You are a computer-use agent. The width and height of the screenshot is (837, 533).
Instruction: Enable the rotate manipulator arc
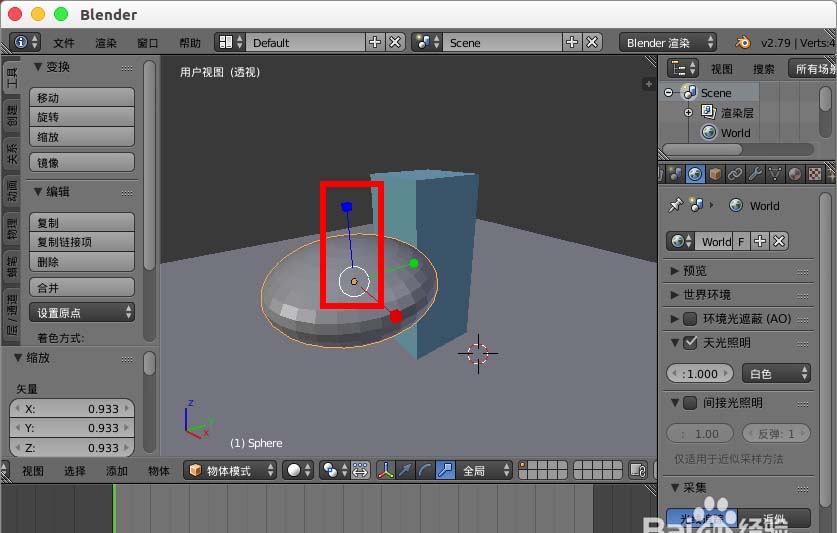[x=425, y=470]
